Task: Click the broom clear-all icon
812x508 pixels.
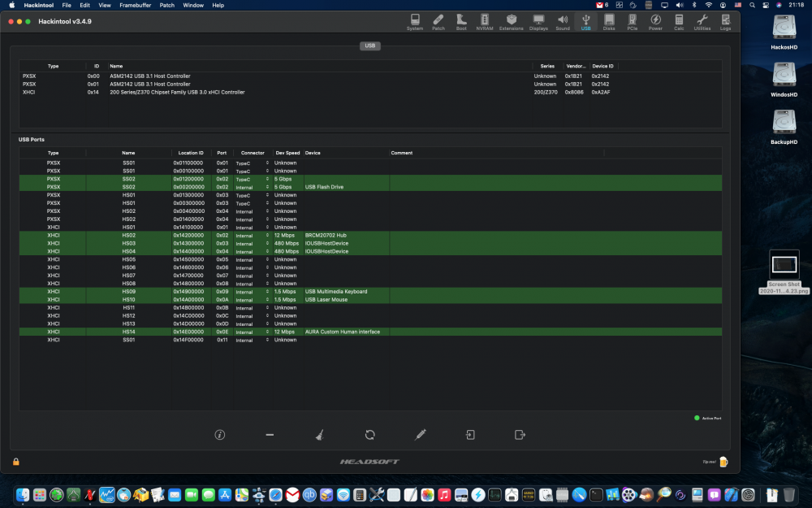Action: [x=319, y=435]
